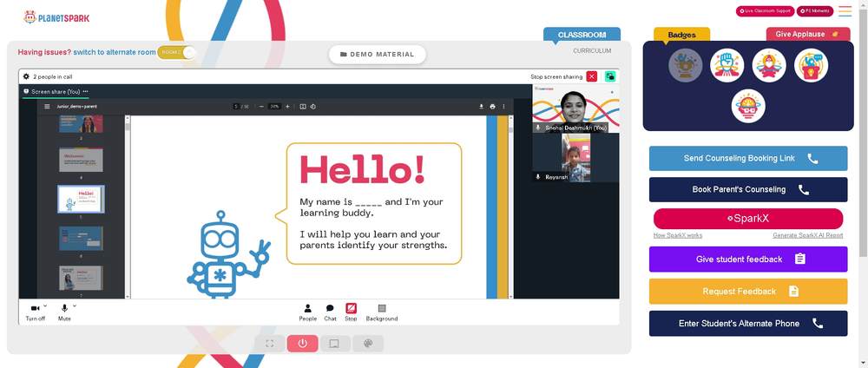The height and width of the screenshot is (368, 868).
Task: Stop sharing with the Stop icon
Action: point(351,312)
